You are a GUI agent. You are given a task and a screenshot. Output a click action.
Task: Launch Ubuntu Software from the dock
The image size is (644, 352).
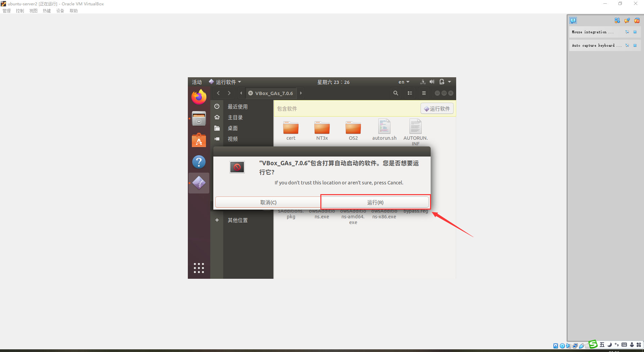point(199,140)
